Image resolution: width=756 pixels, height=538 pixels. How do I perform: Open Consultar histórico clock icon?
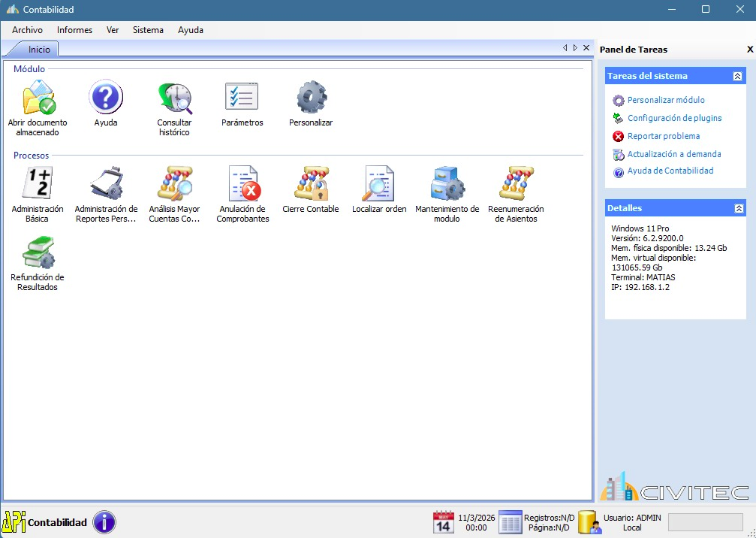pyautogui.click(x=174, y=98)
